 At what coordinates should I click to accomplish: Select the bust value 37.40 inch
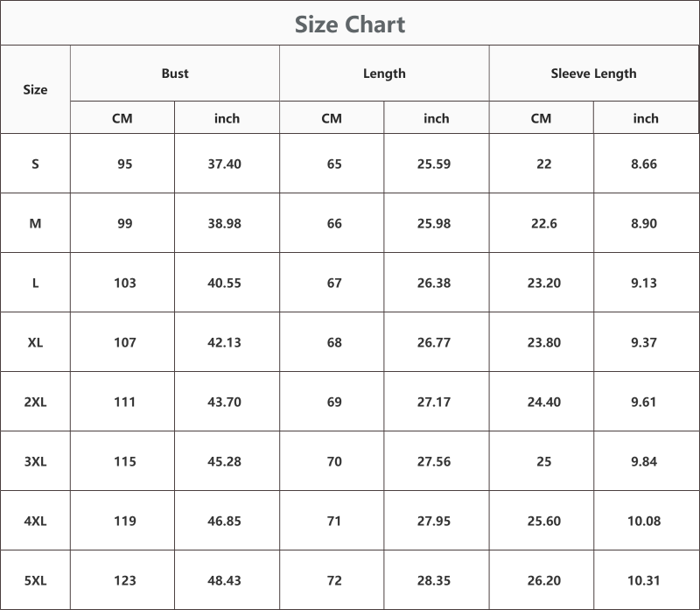pos(224,164)
